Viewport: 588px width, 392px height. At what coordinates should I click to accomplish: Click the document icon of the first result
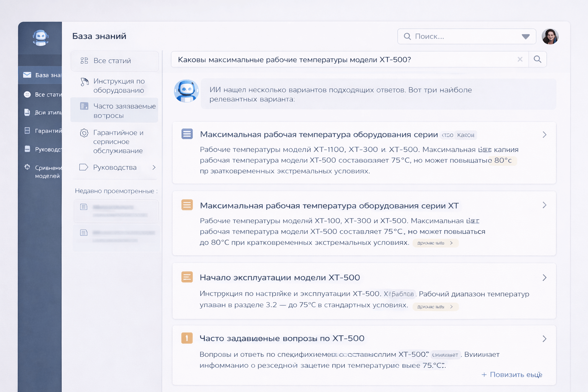pos(187,134)
